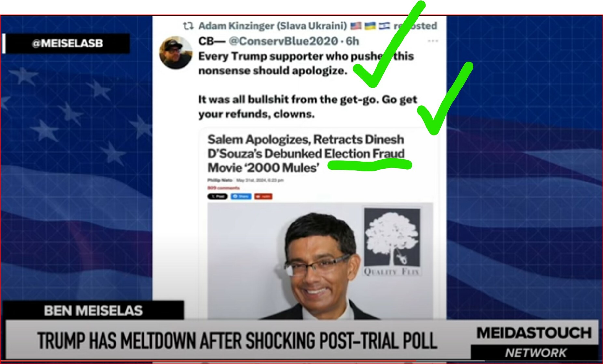This screenshot has height=364, width=603.
Task: Open the @ConservBlue2020 handle link
Action: (x=283, y=41)
